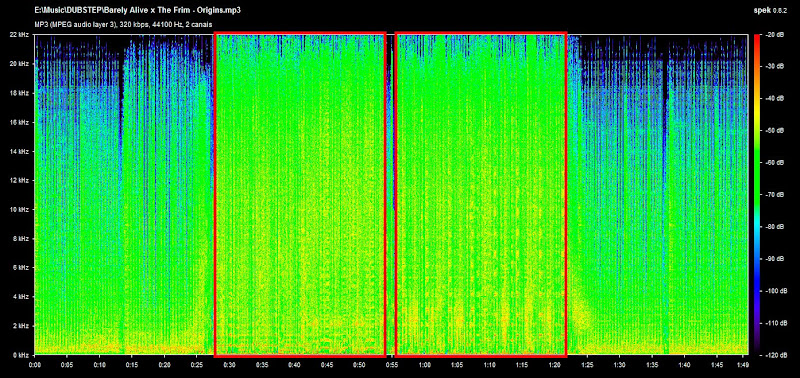Click the '0:05' time axis label
This screenshot has height=378, width=800.
(67, 365)
